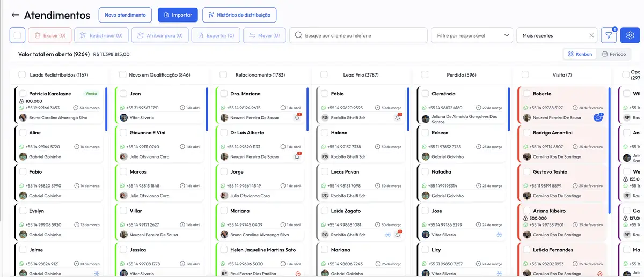Check the Visita column checkbox
644x277 pixels.
coord(525,75)
